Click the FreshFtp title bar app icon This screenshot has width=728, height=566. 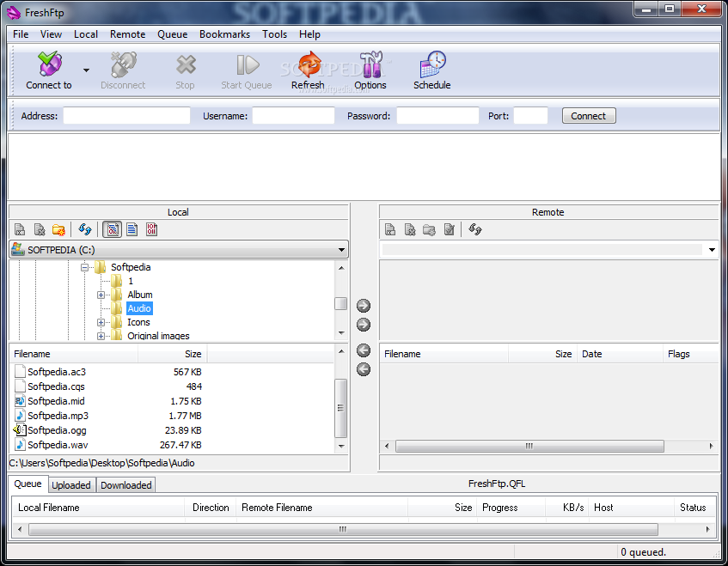pyautogui.click(x=14, y=13)
